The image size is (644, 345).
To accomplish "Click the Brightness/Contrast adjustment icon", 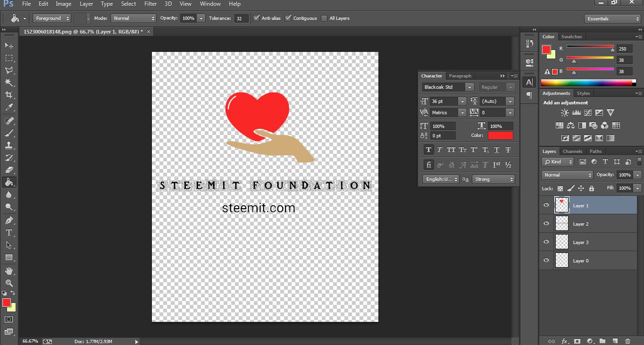I will [x=565, y=113].
